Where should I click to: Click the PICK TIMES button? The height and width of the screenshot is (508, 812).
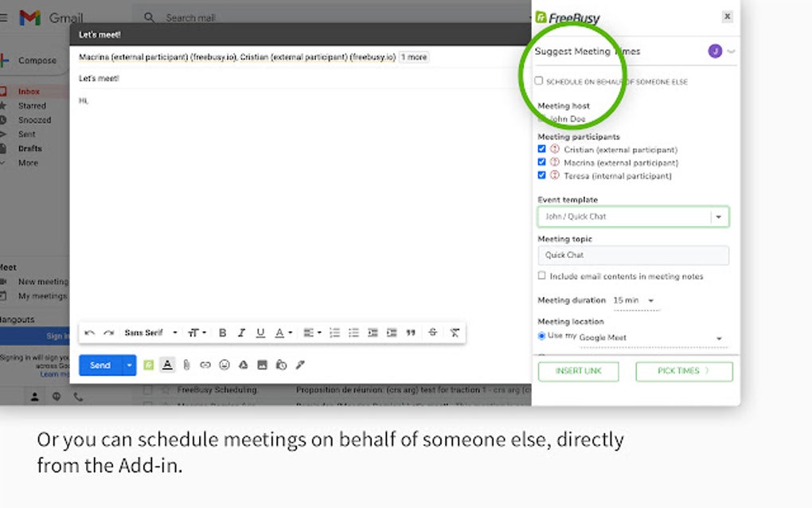(684, 371)
